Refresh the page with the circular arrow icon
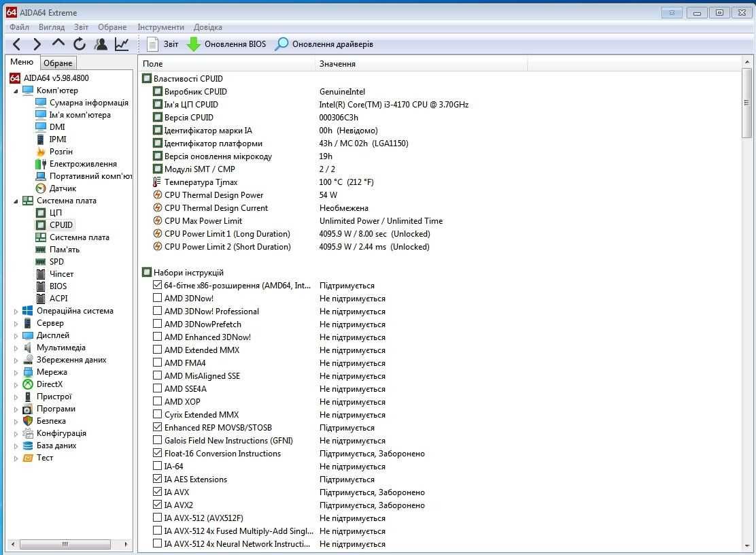This screenshot has width=756, height=555. tap(80, 44)
